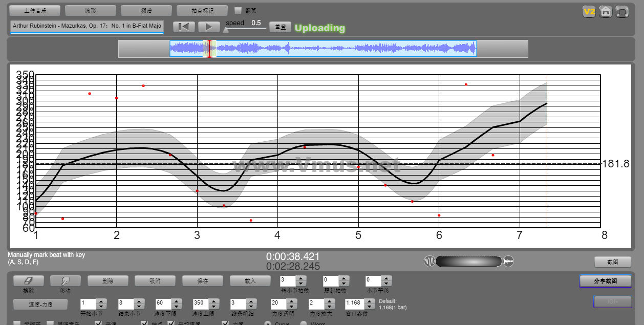Viewport: 644px width, 325px height.
Task: Increase the 结束小节 end bar value
Action: coord(139,300)
